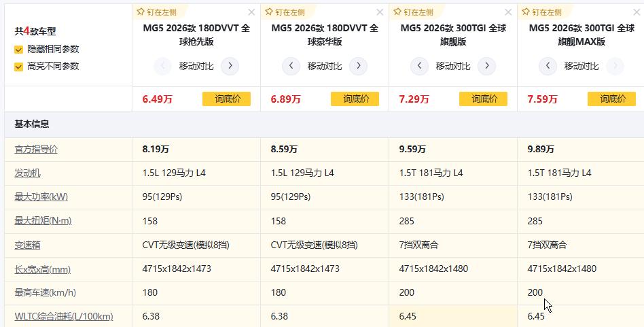Screen dimensions: 644x327
Task: Click the 最大扭矩(N·m) parameter link
Action: [43, 221]
